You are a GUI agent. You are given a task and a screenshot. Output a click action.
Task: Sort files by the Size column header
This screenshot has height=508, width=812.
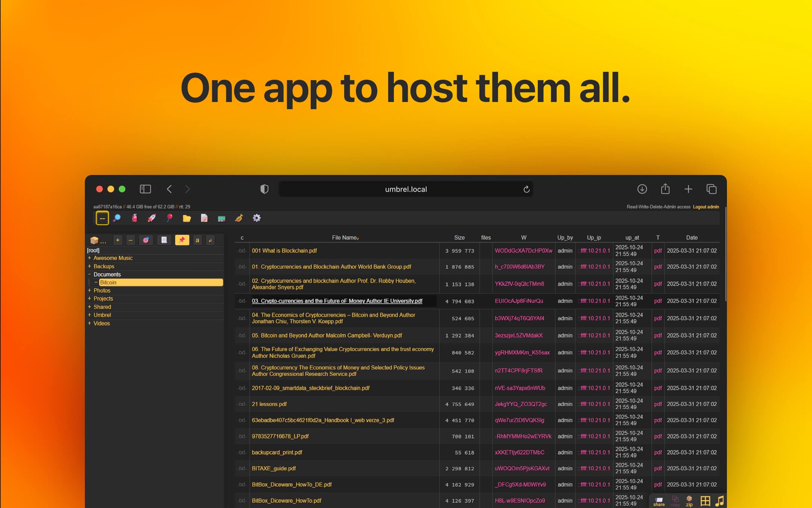(459, 237)
